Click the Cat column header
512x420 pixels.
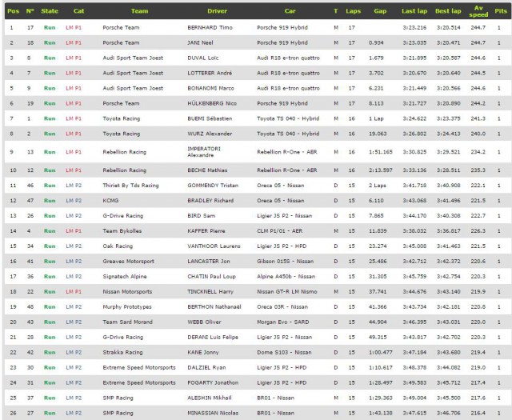tap(78, 10)
